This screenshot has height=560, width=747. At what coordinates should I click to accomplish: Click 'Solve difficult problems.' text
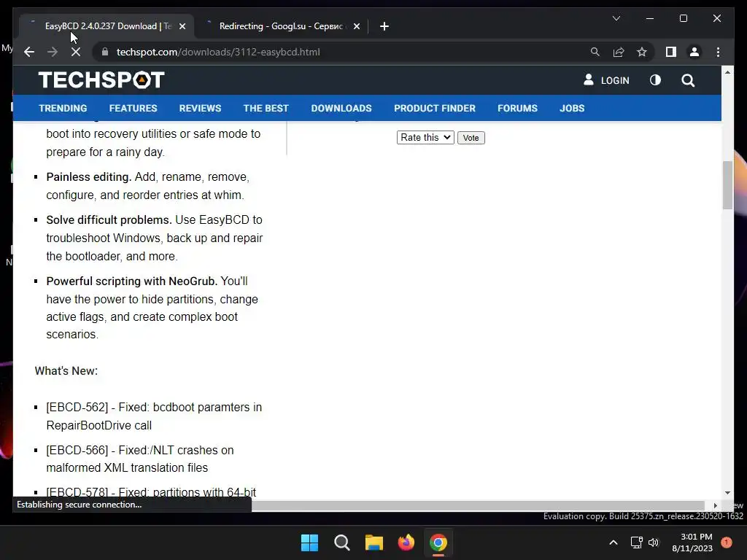tap(109, 219)
